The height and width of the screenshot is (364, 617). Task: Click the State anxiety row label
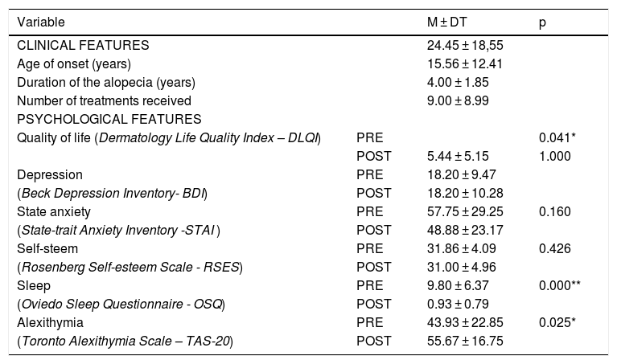51,212
